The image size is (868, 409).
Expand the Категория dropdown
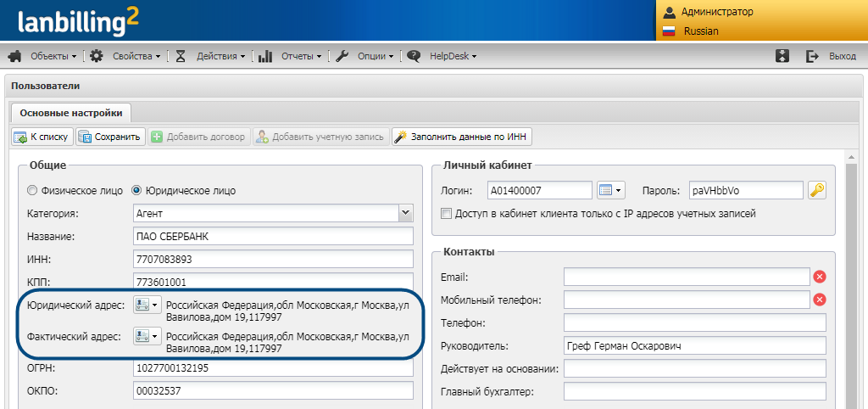click(x=406, y=213)
